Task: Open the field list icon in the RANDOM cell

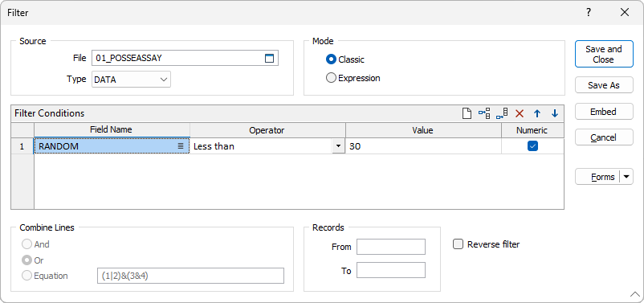Action: coord(181,146)
